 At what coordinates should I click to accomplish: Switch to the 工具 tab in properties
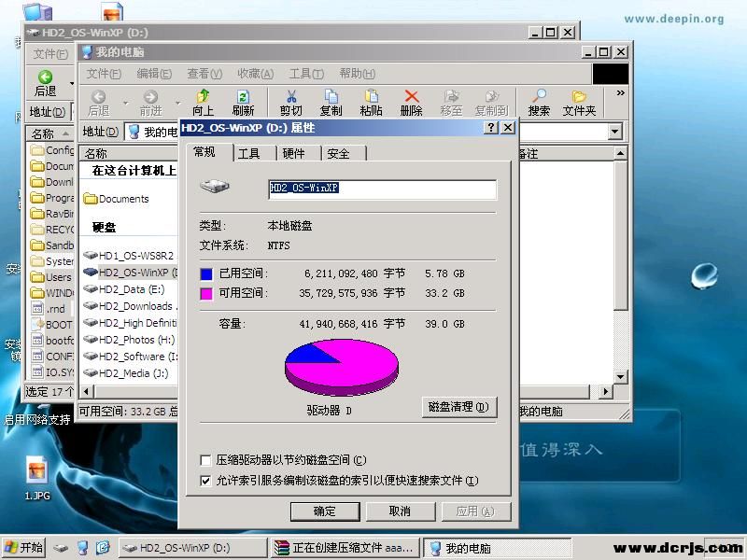click(248, 154)
